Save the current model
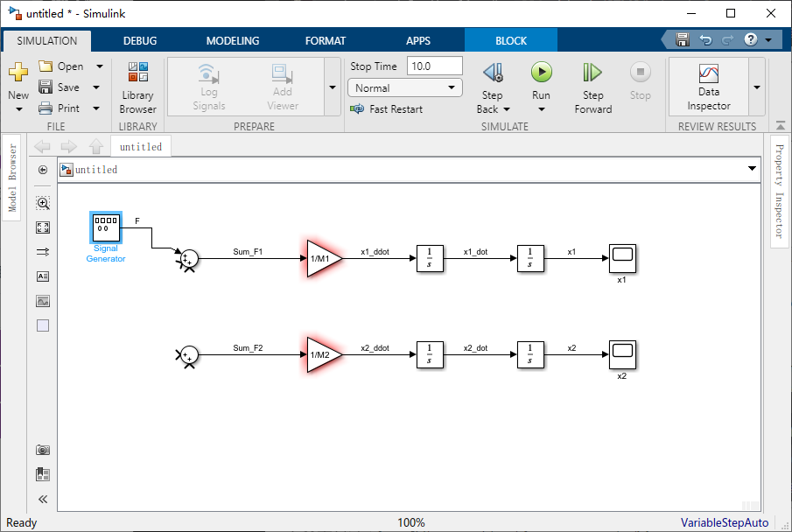This screenshot has width=792, height=532. tap(60, 87)
